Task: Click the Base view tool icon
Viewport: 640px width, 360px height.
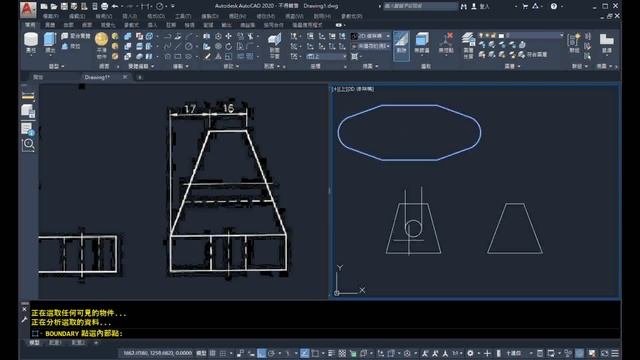Action: coord(607,43)
